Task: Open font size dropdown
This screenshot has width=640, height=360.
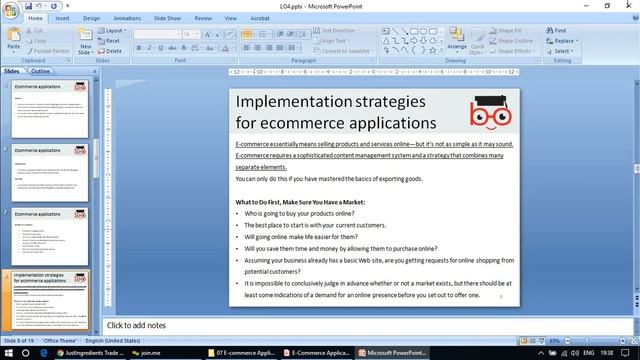Action: (198, 34)
